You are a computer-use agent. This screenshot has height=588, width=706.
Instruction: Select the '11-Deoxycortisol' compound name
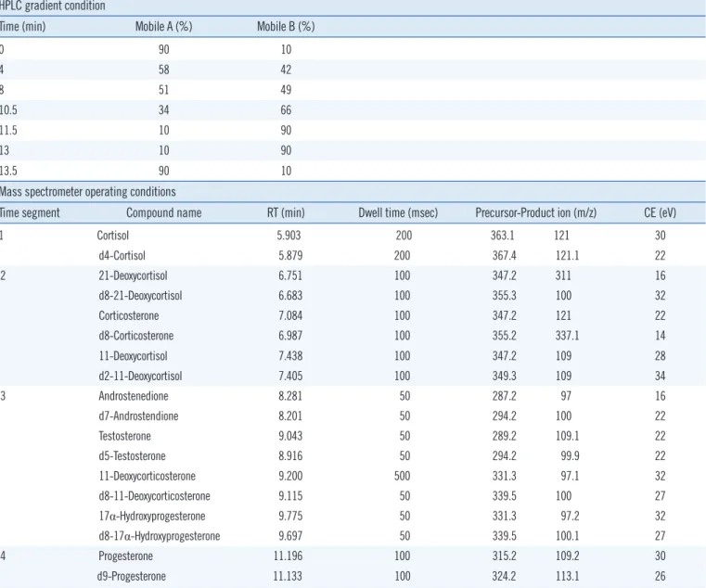point(133,356)
